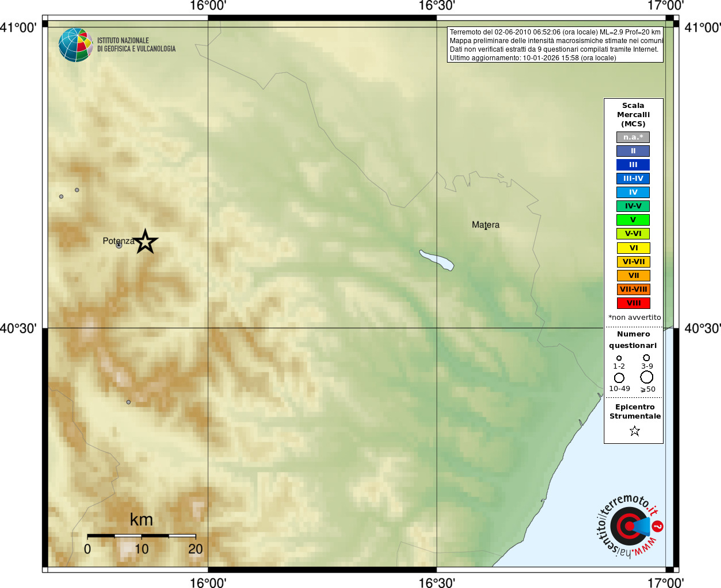This screenshot has width=721, height=588.
Task: Click the earthquake info text box
Action: (x=556, y=45)
